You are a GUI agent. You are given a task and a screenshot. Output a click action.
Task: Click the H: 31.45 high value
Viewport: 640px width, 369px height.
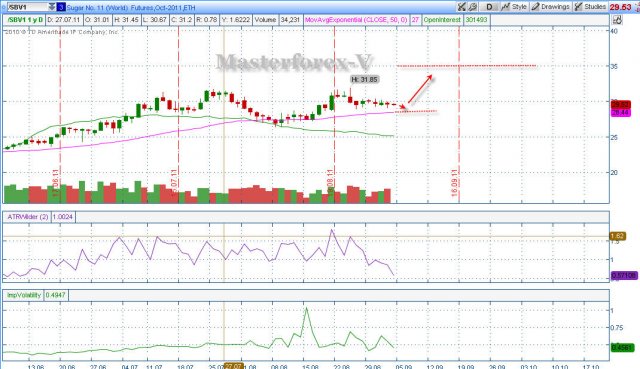pos(126,20)
